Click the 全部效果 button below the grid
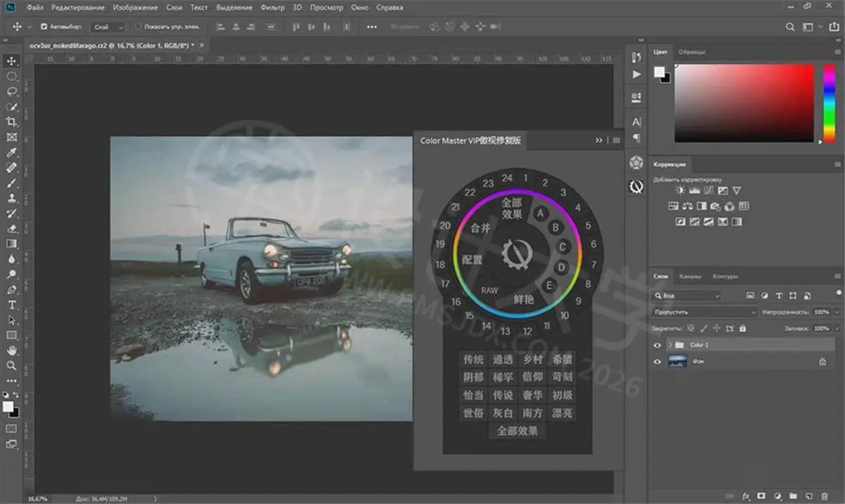845x504 pixels. tap(518, 431)
